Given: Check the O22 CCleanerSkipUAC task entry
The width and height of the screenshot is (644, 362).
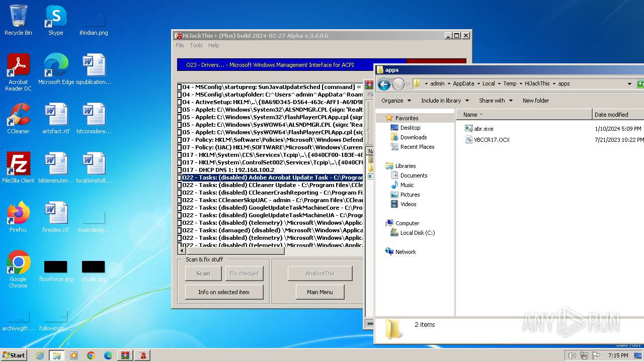Looking at the screenshot, I should coord(180,200).
